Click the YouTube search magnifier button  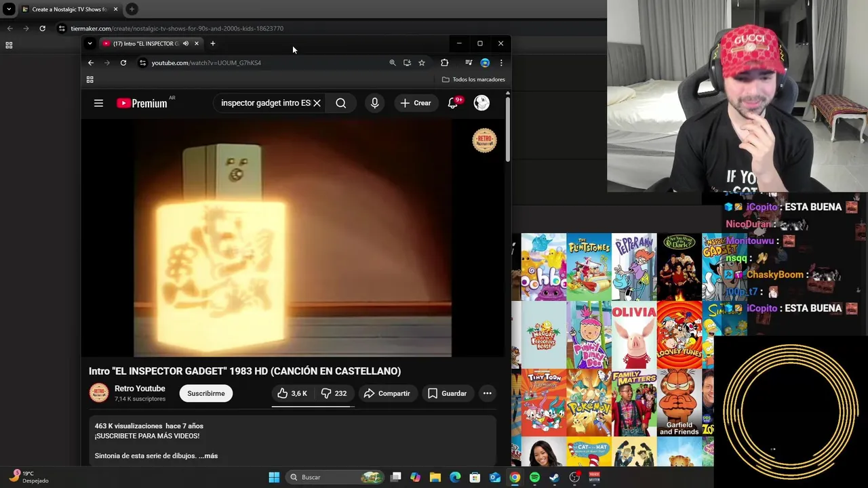point(341,103)
